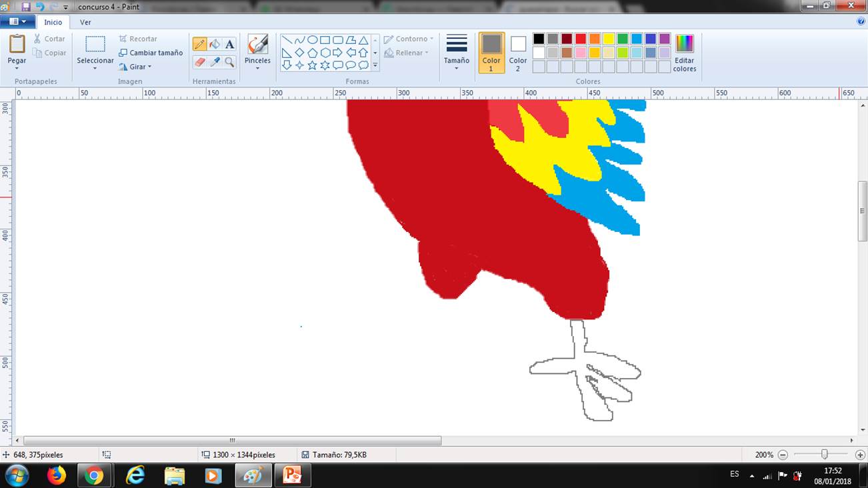Choose the right arrow shape
The width and height of the screenshot is (868, 488).
click(338, 53)
